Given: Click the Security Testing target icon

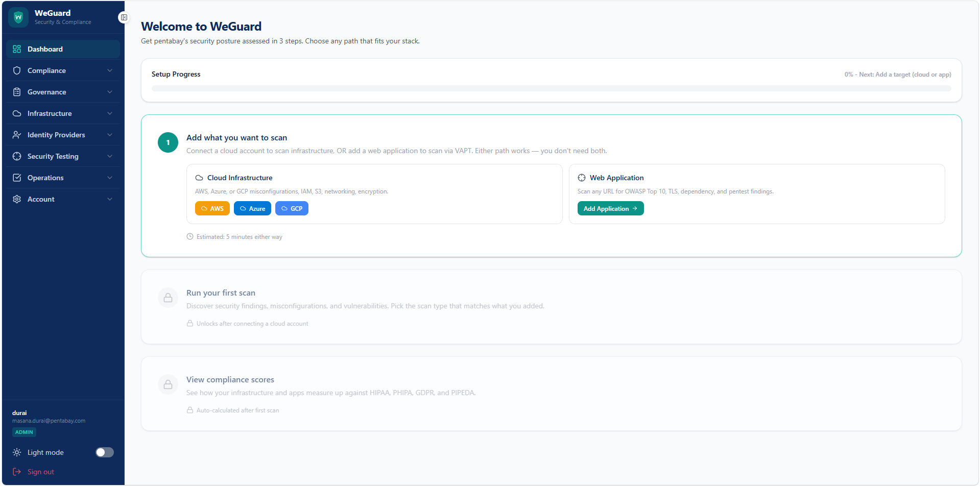Looking at the screenshot, I should point(17,156).
